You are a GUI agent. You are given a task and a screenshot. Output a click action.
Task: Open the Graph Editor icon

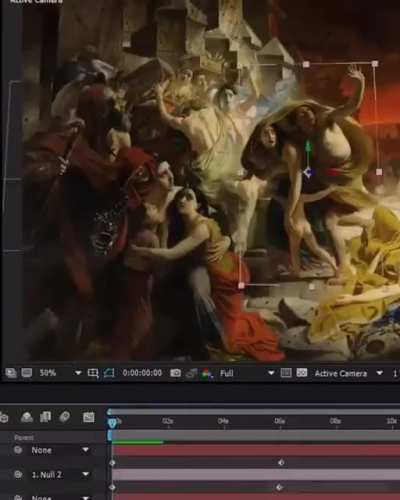[x=88, y=417]
